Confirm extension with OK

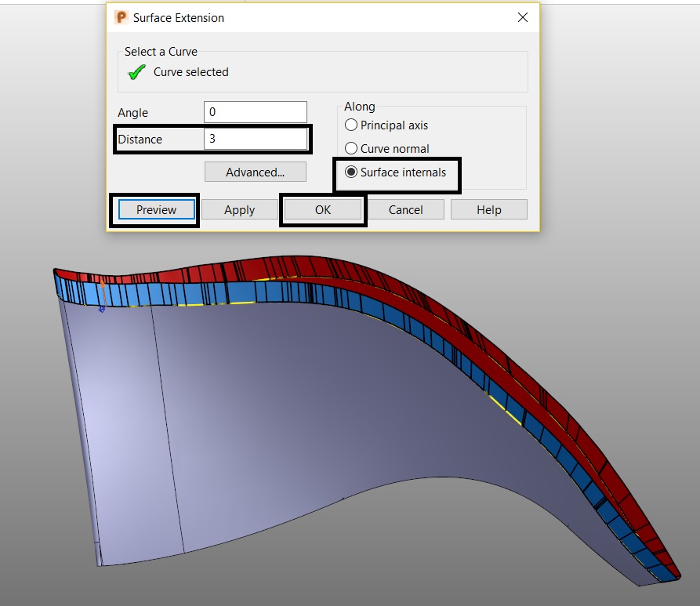pos(322,209)
